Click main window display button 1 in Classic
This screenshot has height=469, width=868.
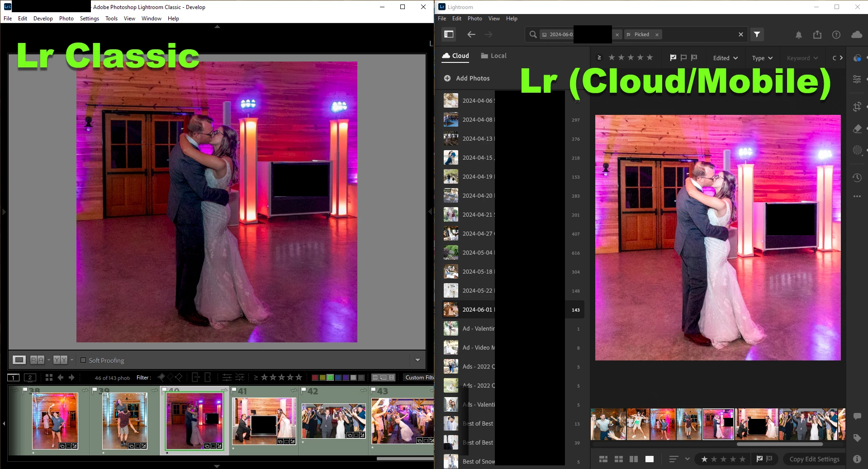[13, 377]
